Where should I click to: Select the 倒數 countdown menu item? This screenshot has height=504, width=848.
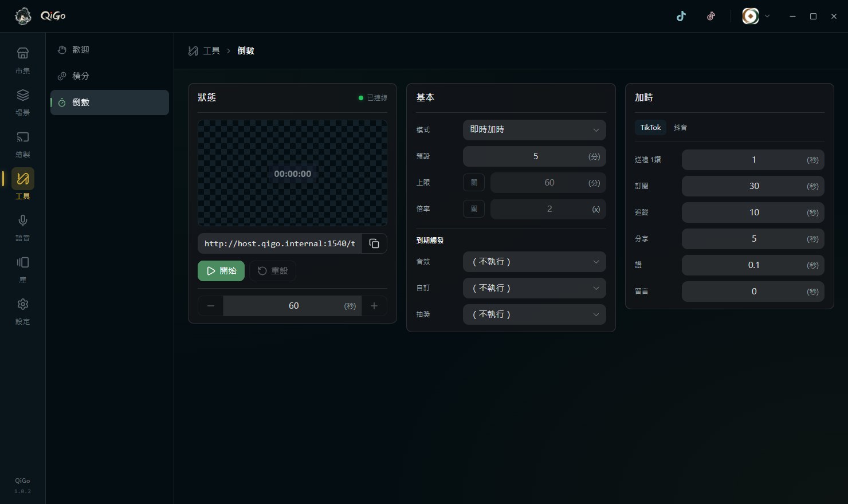(x=109, y=103)
